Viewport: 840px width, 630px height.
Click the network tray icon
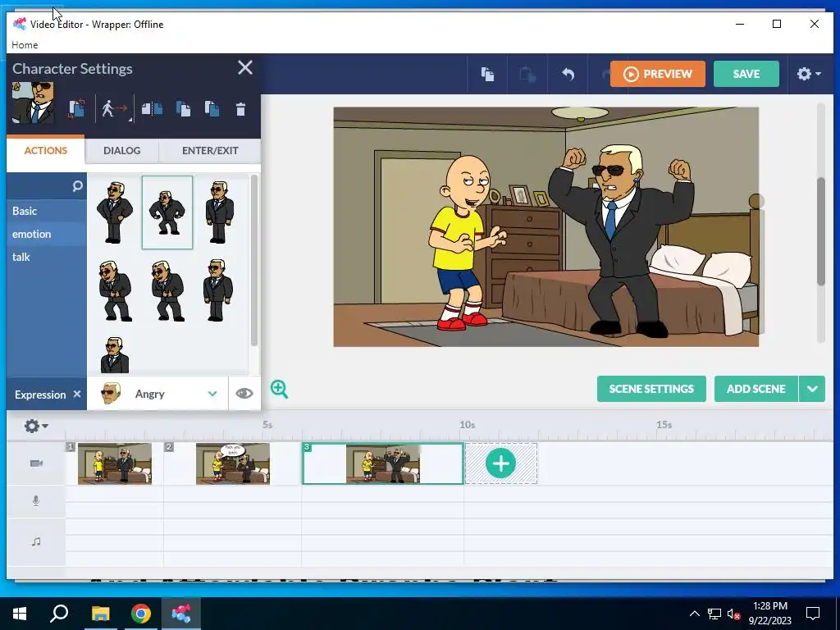tap(714, 614)
